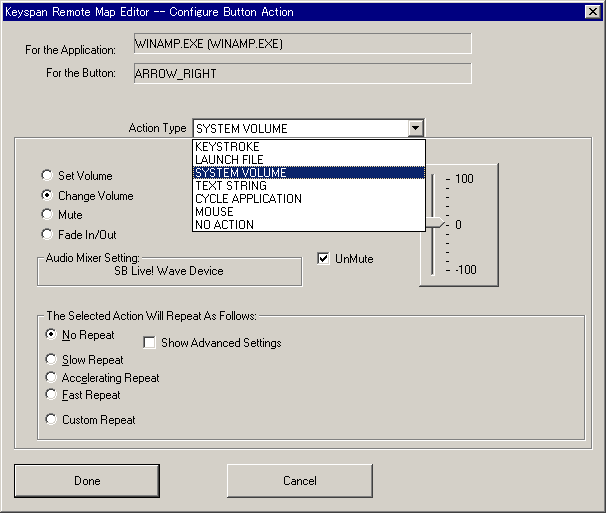Image resolution: width=606 pixels, height=513 pixels.
Task: Uncheck the UnMute checkbox
Action: click(x=323, y=259)
